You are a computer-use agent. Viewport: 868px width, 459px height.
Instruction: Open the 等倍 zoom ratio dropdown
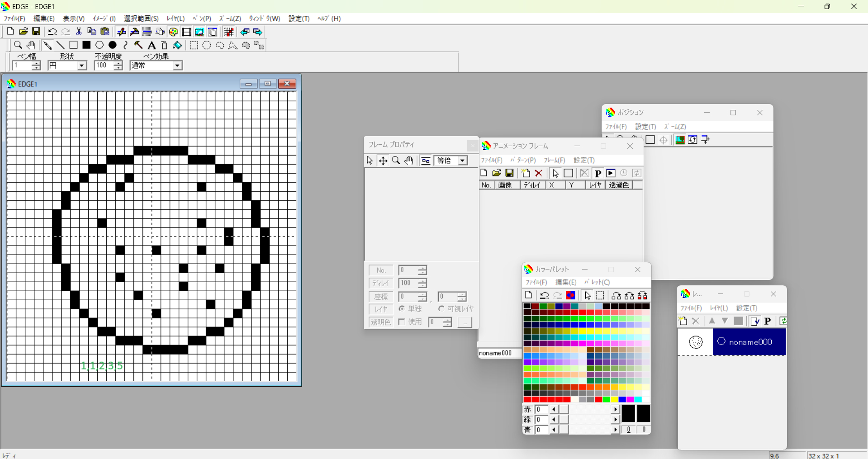pyautogui.click(x=462, y=161)
